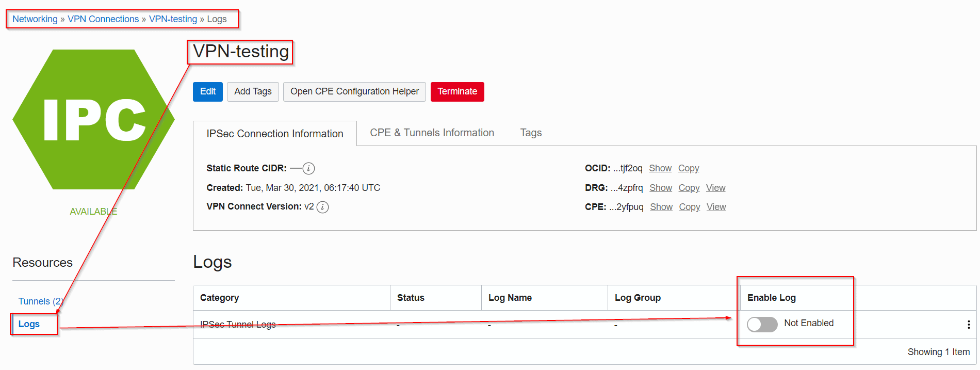Select Logs in the Resources list
980x370 pixels.
pos(29,324)
